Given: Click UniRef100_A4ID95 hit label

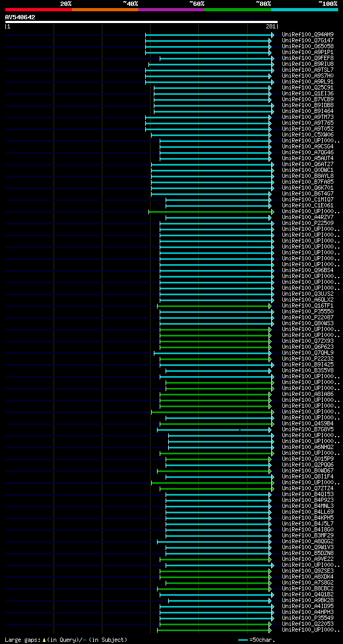Looking at the screenshot, I should point(308,606).
